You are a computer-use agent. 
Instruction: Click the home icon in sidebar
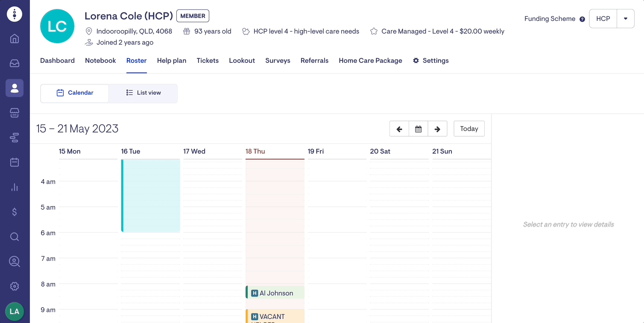click(15, 39)
